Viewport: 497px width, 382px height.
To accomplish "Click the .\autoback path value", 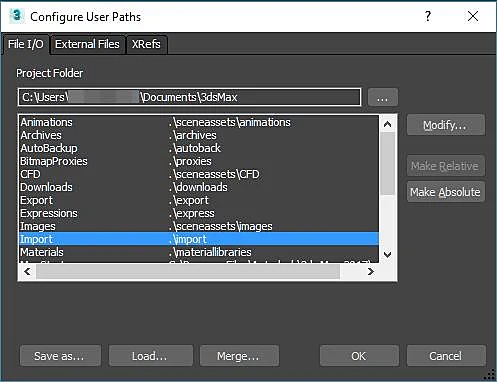I will (x=195, y=148).
